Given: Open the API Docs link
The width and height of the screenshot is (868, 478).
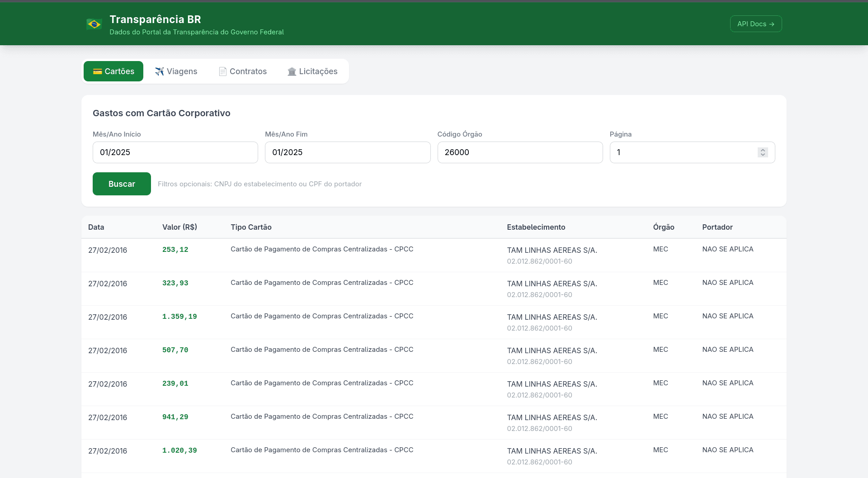Looking at the screenshot, I should pos(756,24).
